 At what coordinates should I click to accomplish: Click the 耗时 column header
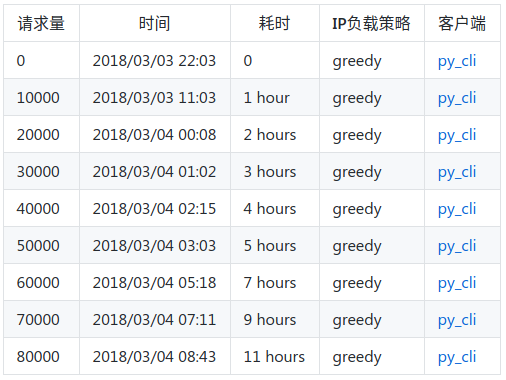[275, 23]
